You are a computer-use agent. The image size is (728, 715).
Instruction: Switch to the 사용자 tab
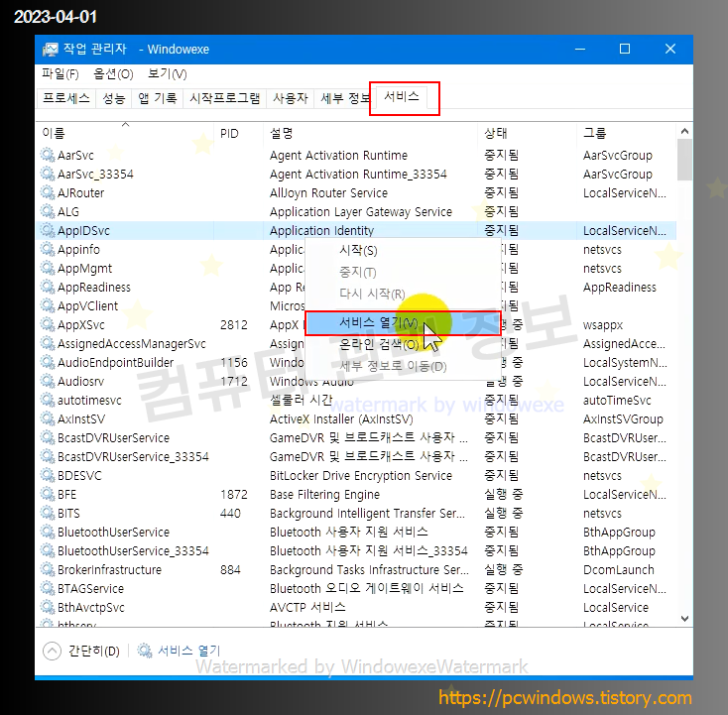(291, 98)
